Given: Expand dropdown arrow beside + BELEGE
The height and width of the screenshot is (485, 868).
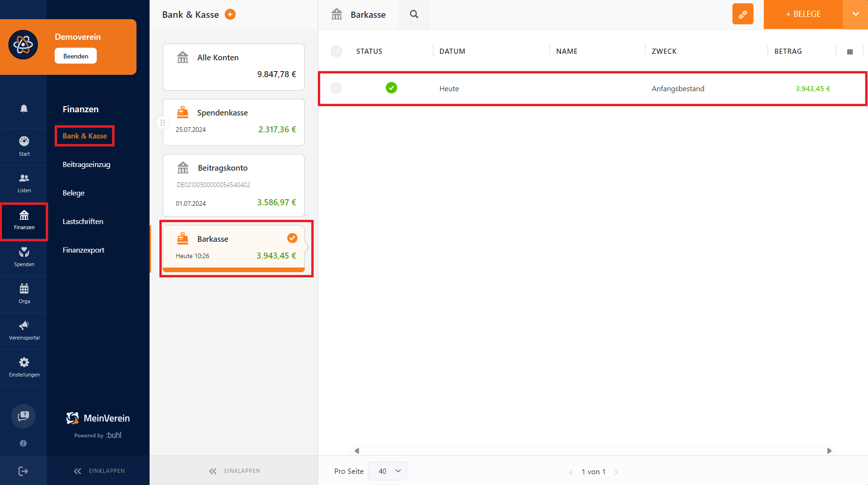Looking at the screenshot, I should 855,14.
